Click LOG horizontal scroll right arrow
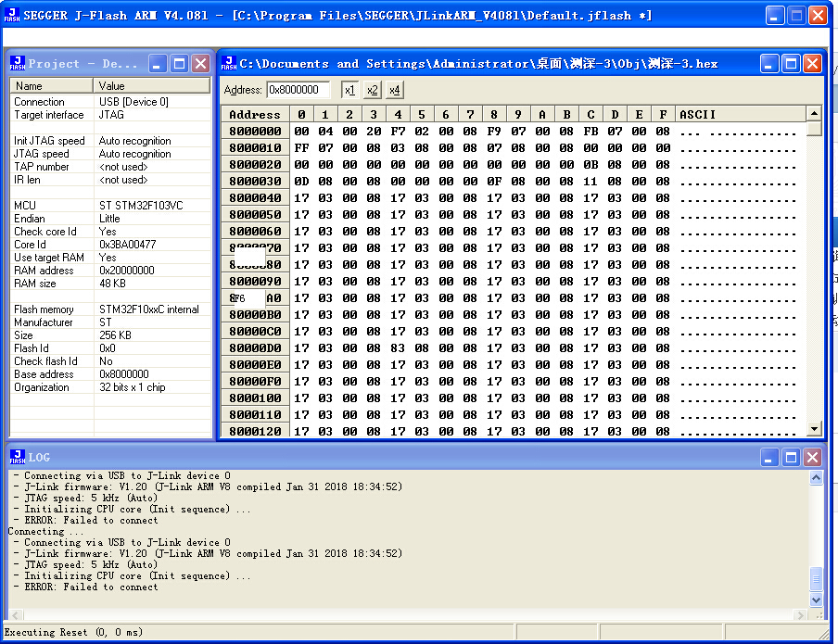 [x=801, y=615]
